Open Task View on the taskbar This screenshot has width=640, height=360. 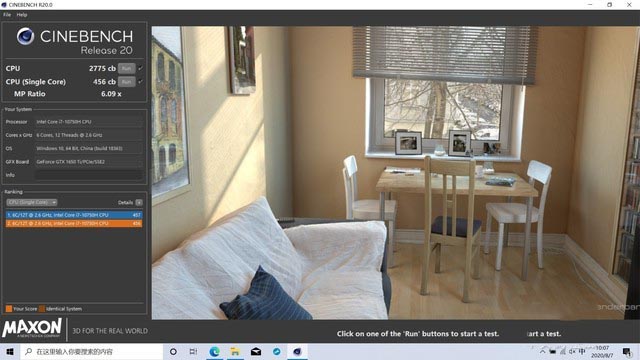click(x=193, y=351)
